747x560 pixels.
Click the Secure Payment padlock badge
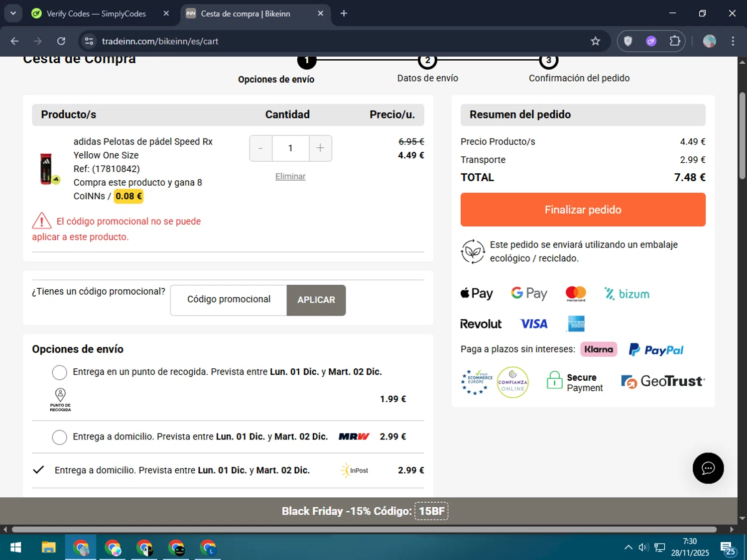pos(575,382)
